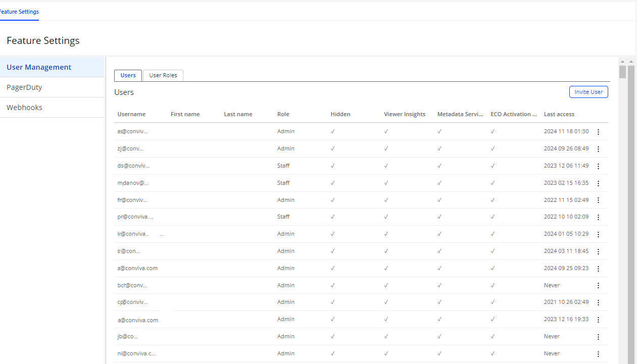This screenshot has height=364, width=637.
Task: Open the three-dot menu for the as@conviva user row
Action: point(598,132)
